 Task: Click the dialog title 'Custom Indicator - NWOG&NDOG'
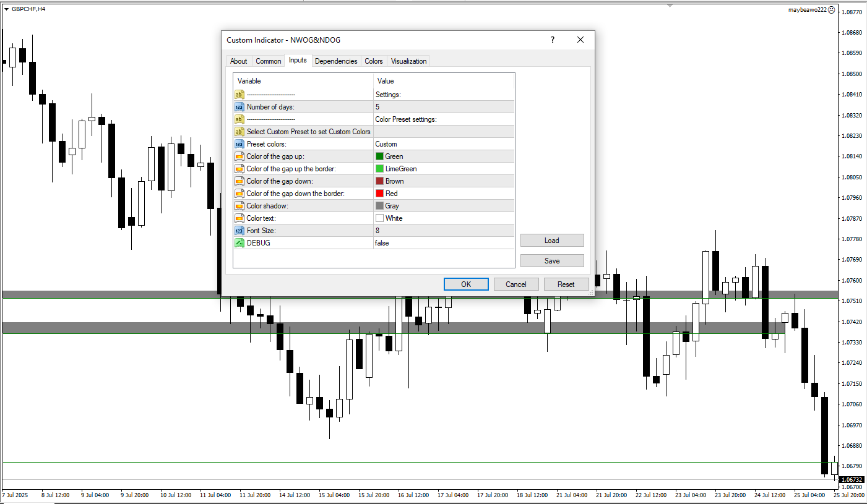(x=283, y=40)
